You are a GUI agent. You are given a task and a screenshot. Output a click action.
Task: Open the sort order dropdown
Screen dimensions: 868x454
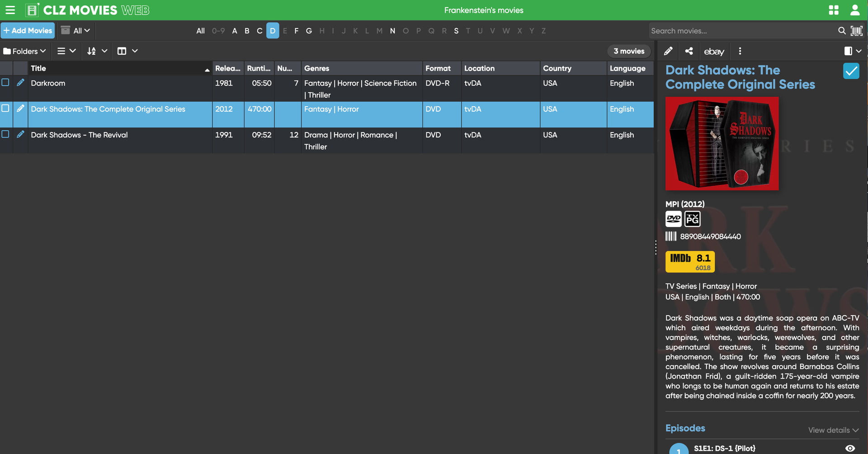[x=97, y=51]
